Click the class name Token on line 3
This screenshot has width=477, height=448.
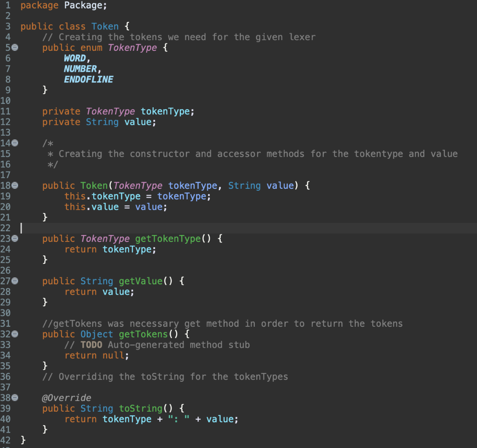click(105, 27)
